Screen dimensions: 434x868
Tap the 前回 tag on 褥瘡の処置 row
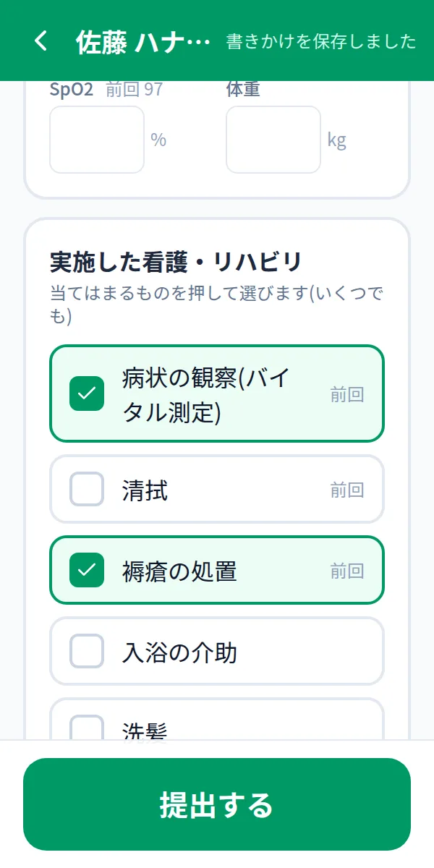pyautogui.click(x=347, y=571)
